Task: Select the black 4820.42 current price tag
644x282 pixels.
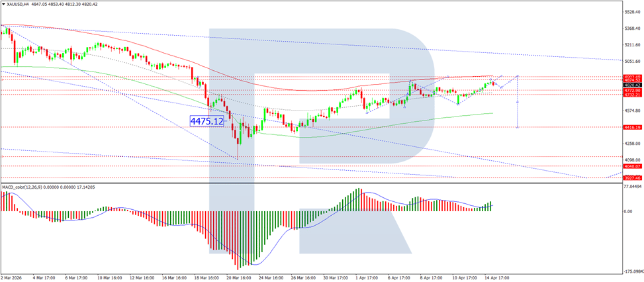Action: [633, 85]
